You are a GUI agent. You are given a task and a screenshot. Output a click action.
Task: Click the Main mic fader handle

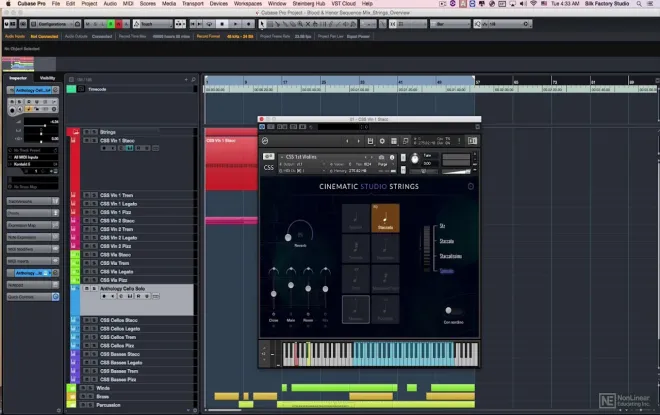point(291,285)
